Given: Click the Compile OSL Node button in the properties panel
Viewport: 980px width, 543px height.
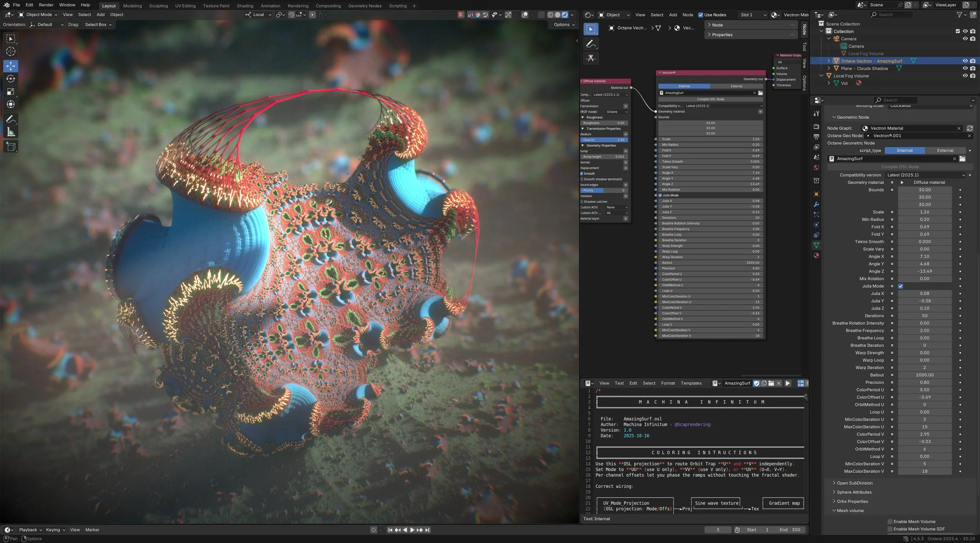Looking at the screenshot, I should (x=900, y=167).
